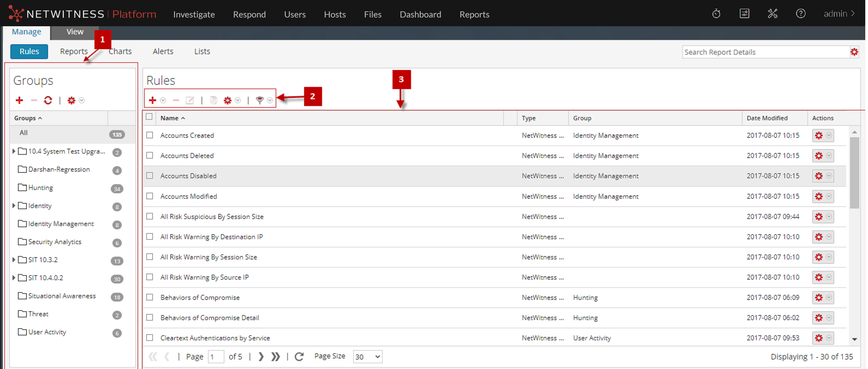The height and width of the screenshot is (369, 868).
Task: Click the help question mark icon
Action: [801, 14]
